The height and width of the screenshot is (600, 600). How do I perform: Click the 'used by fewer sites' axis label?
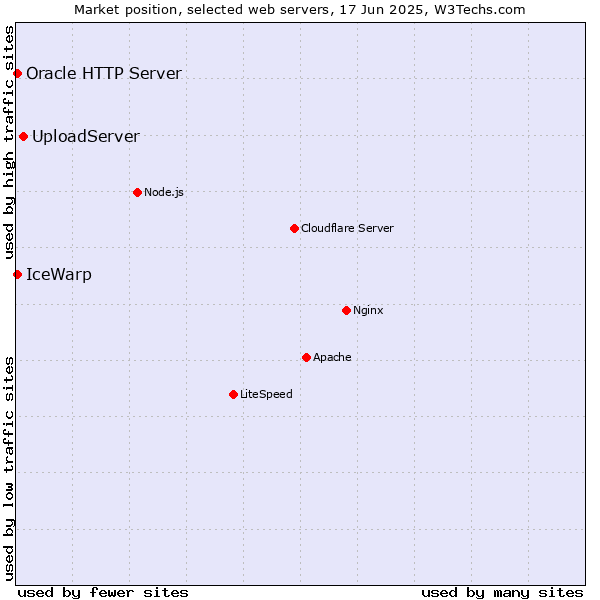[103, 593]
